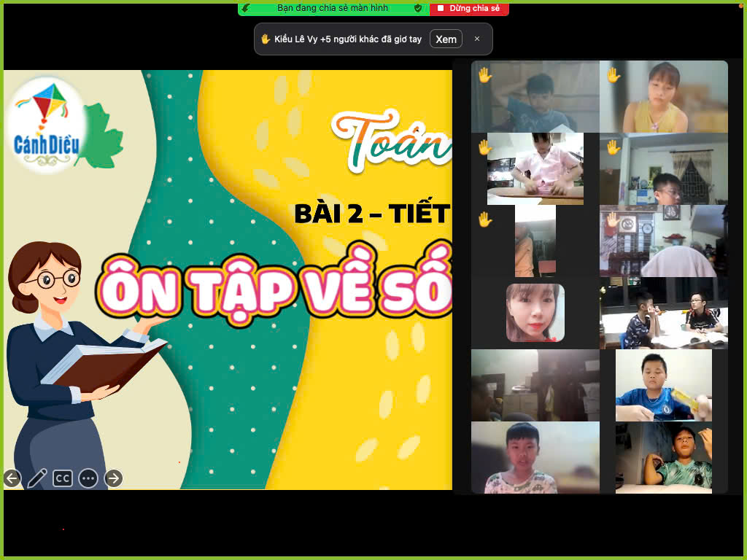Advance to the next slide arrow

pos(114,478)
